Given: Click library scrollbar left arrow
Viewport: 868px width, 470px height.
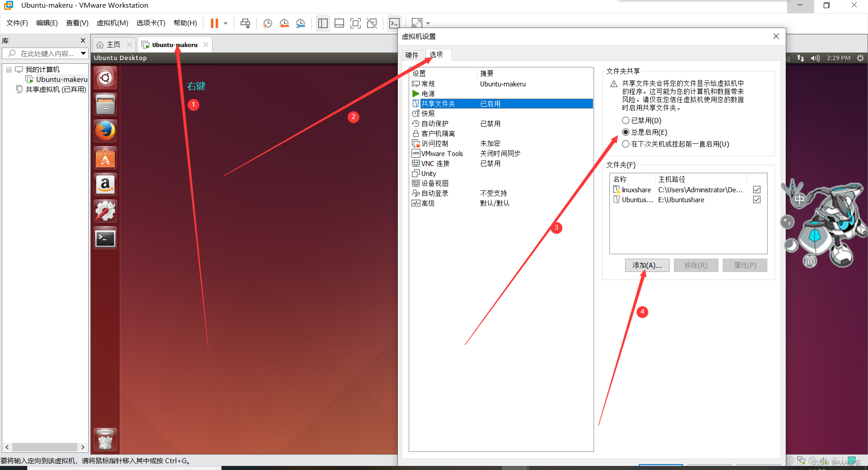Looking at the screenshot, I should [7, 447].
